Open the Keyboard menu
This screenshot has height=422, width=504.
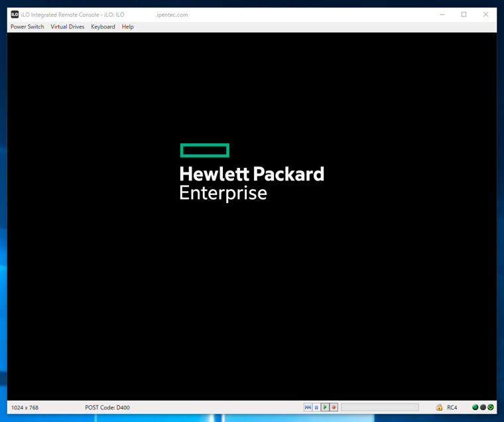pyautogui.click(x=103, y=27)
